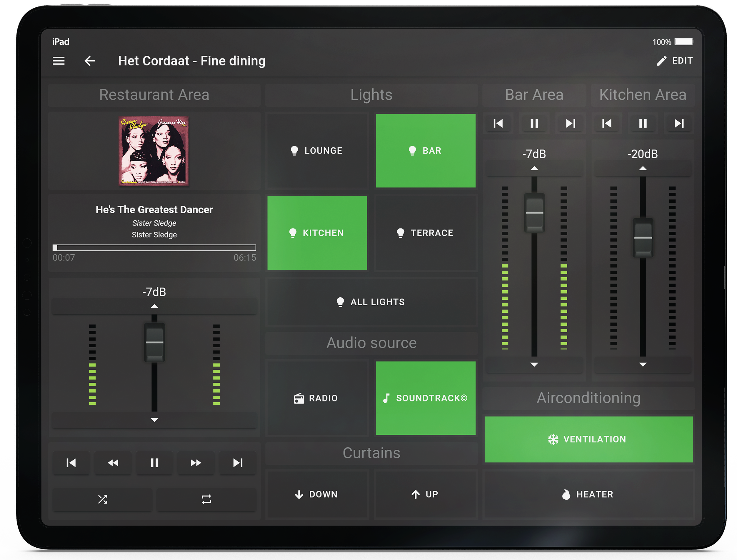737x560 pixels.
Task: Turn on the Lounge lights
Action: coord(317,151)
